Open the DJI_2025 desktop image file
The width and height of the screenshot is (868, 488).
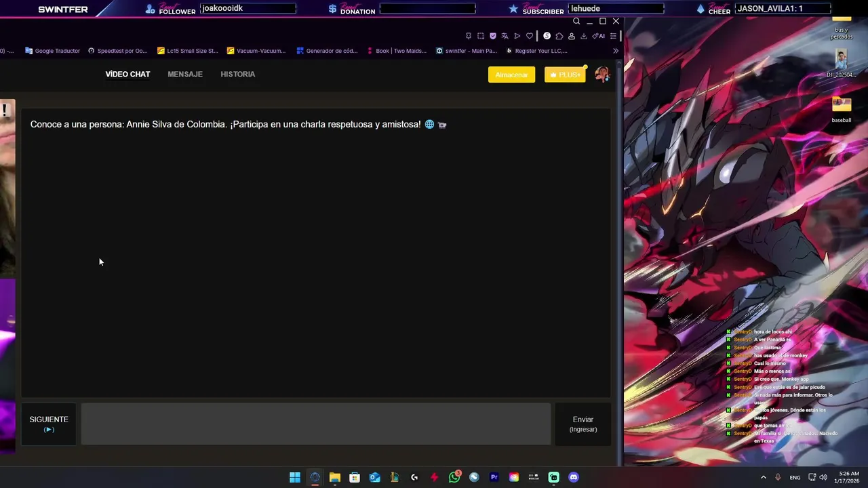[842, 64]
